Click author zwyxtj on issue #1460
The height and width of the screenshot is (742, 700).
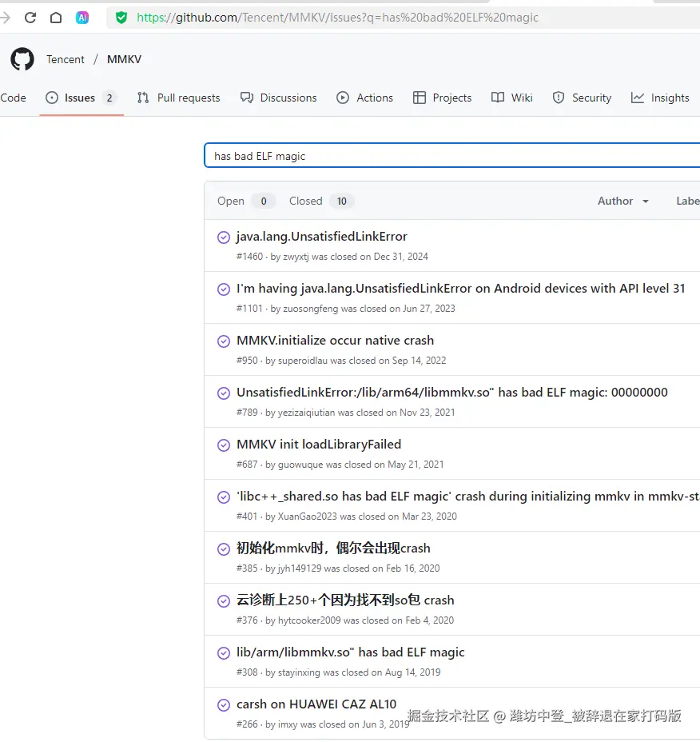click(x=296, y=257)
